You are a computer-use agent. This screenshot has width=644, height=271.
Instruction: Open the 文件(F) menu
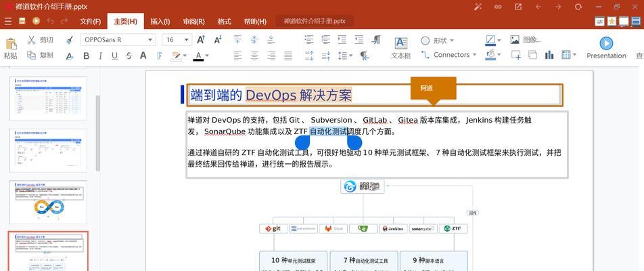pyautogui.click(x=91, y=22)
